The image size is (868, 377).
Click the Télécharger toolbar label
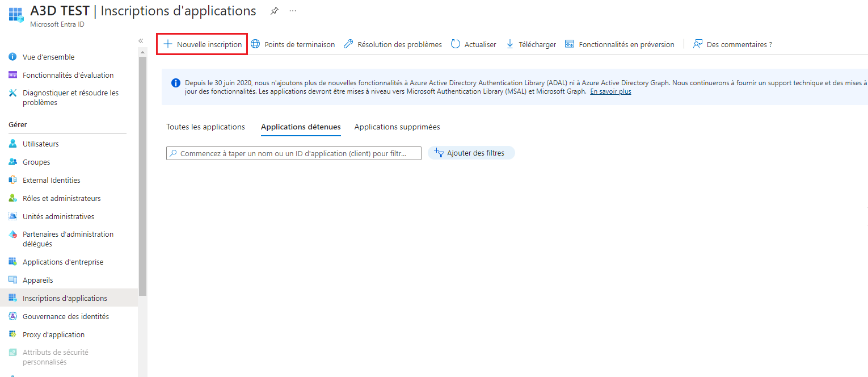click(x=537, y=44)
